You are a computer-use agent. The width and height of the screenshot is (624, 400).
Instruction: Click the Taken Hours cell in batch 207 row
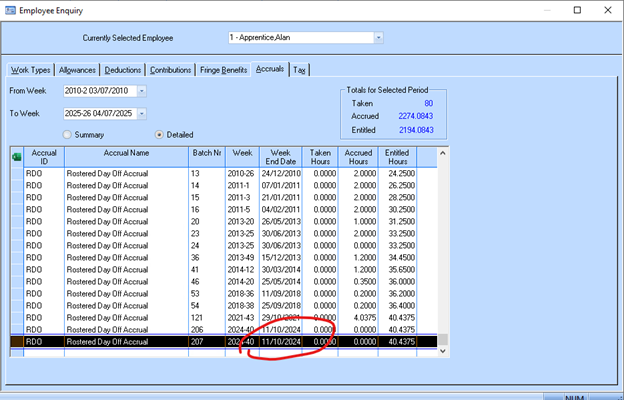[319, 341]
